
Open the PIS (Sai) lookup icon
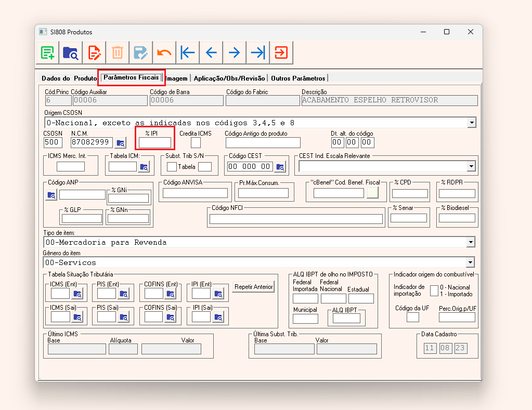124,318
